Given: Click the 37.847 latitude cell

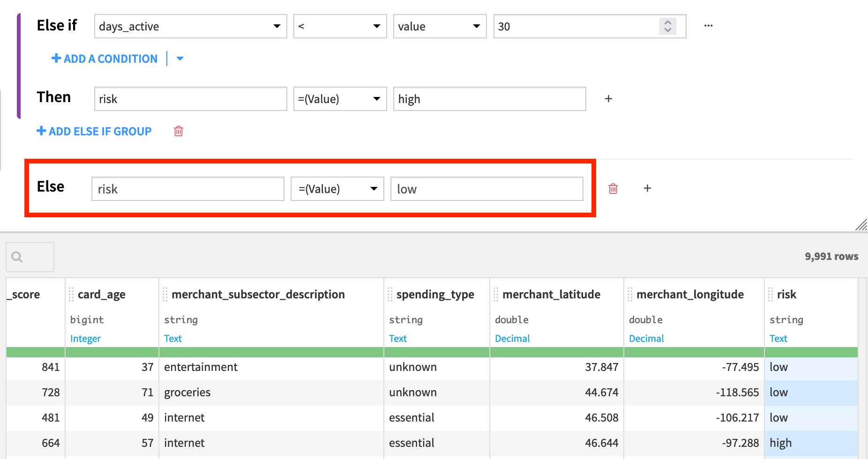Looking at the screenshot, I should pyautogui.click(x=557, y=367).
